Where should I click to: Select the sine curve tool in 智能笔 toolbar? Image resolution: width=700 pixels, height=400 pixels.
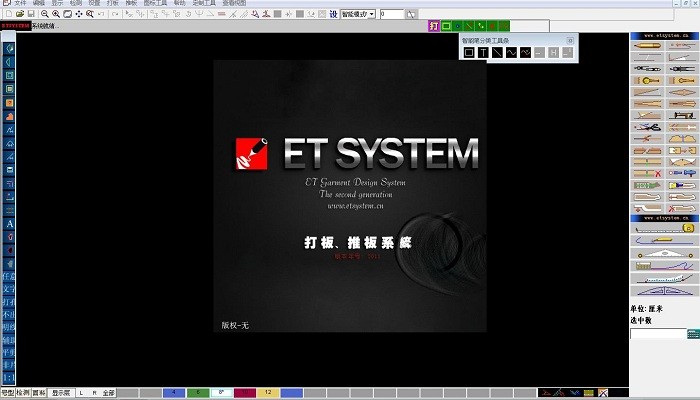(x=511, y=53)
